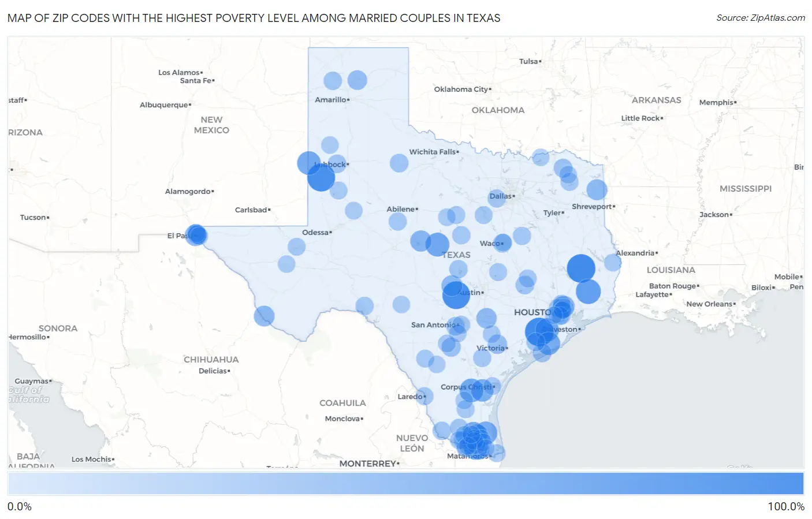Click the 100.0% legend value
Screen dimensions: 812x519
click(x=786, y=507)
